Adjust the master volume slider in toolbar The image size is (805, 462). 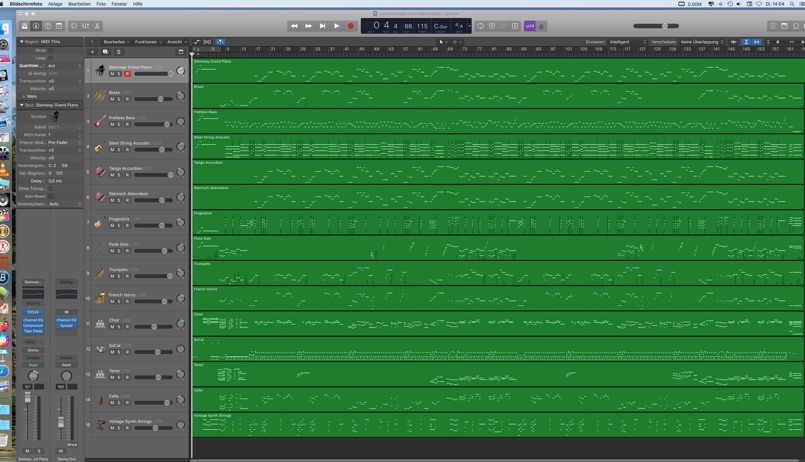[x=656, y=26]
